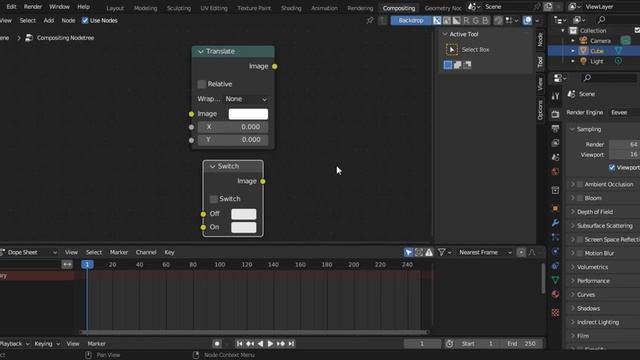Collapse the Switch node header
This screenshot has width=640, height=360.
pos(212,167)
